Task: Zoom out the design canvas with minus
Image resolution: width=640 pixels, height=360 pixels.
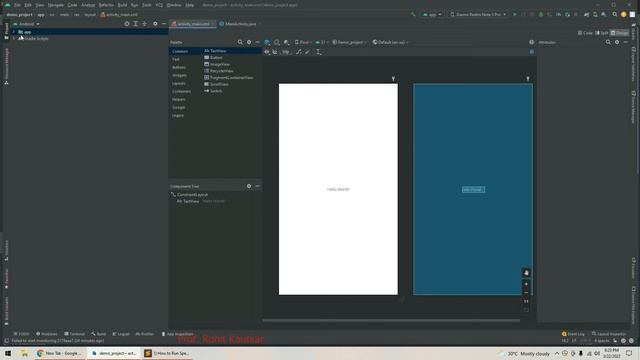Action: click(526, 293)
